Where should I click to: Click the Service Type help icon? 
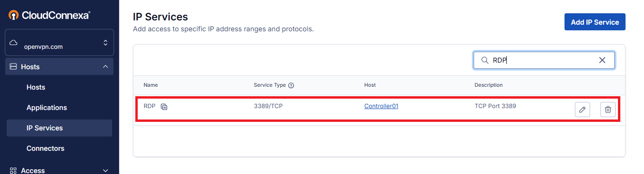[x=291, y=85]
